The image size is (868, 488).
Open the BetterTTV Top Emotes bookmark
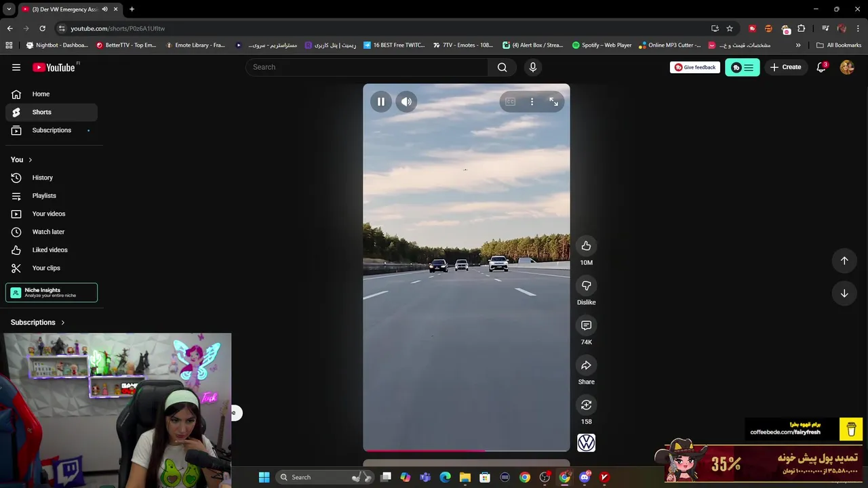click(126, 45)
